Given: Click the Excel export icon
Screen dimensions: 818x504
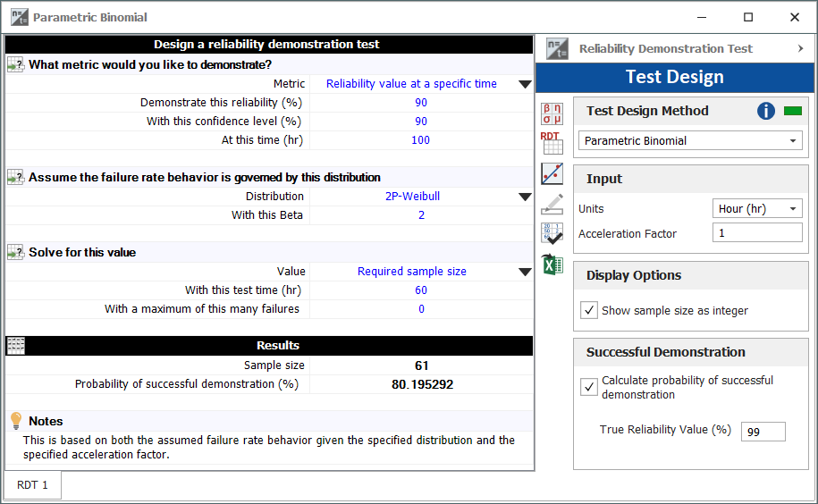Looking at the screenshot, I should point(552,265).
